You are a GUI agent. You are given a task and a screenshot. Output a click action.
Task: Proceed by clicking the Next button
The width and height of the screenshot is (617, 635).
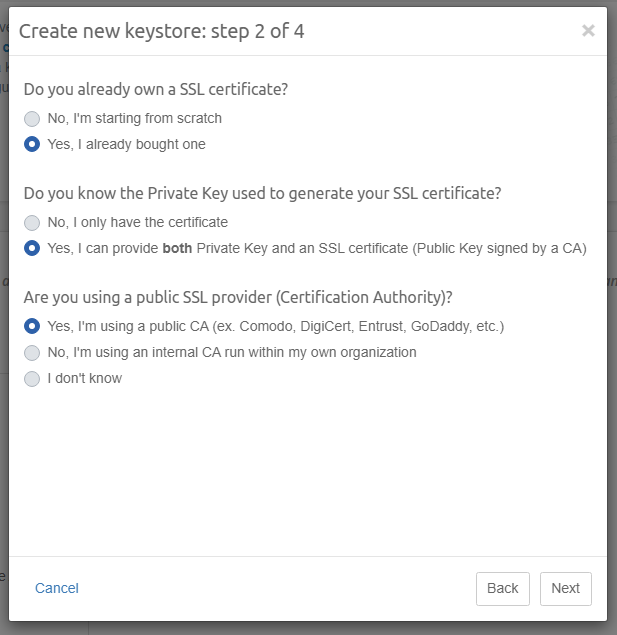(565, 588)
